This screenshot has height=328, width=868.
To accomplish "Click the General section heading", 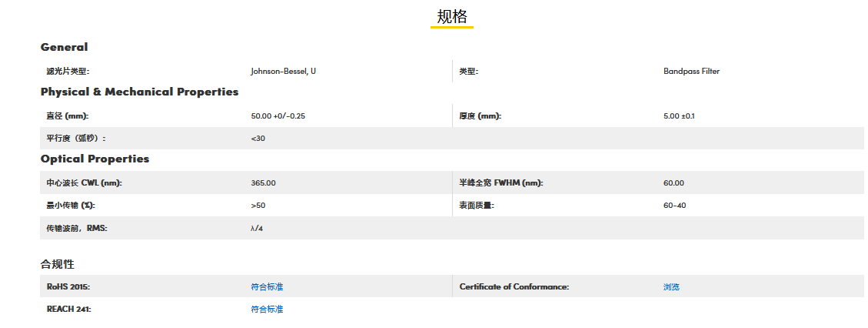I will coord(64,47).
